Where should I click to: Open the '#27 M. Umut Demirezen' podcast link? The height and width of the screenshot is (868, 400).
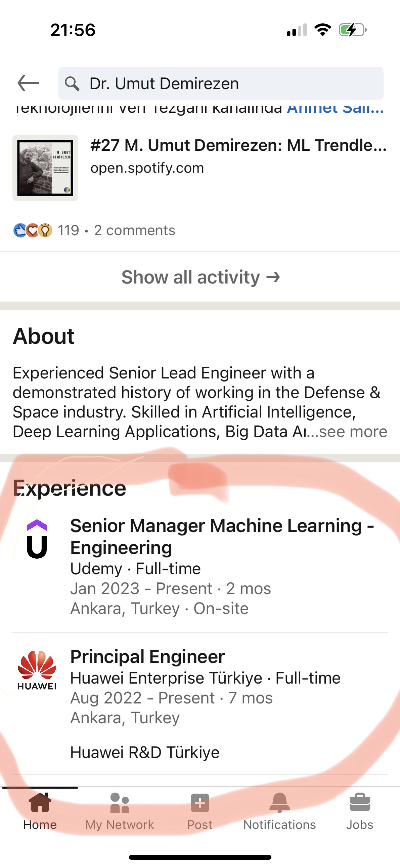(238, 145)
